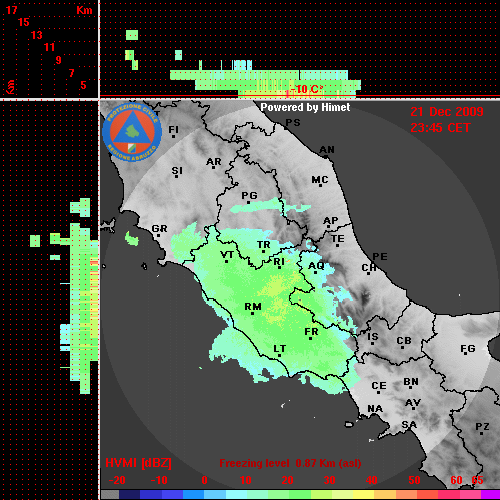Click the AV city label on the map
The image size is (500, 500).
click(413, 403)
